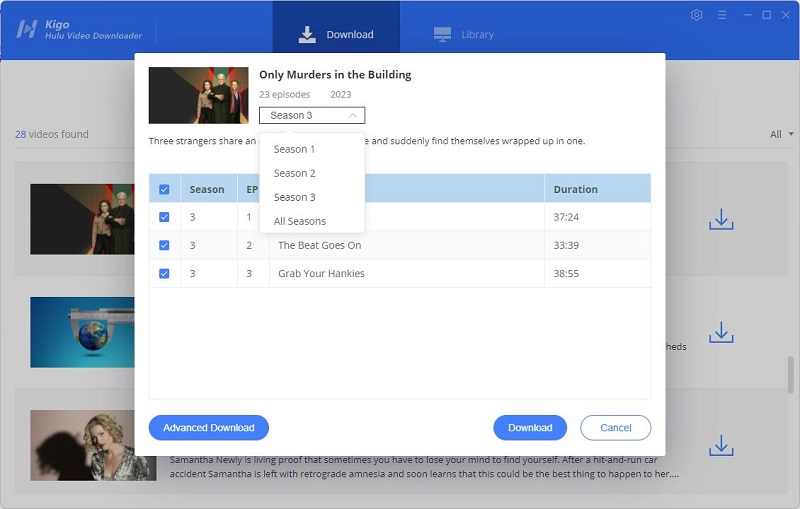Collapse the Season 3 dropdown box
This screenshot has height=509, width=800.
(x=312, y=115)
